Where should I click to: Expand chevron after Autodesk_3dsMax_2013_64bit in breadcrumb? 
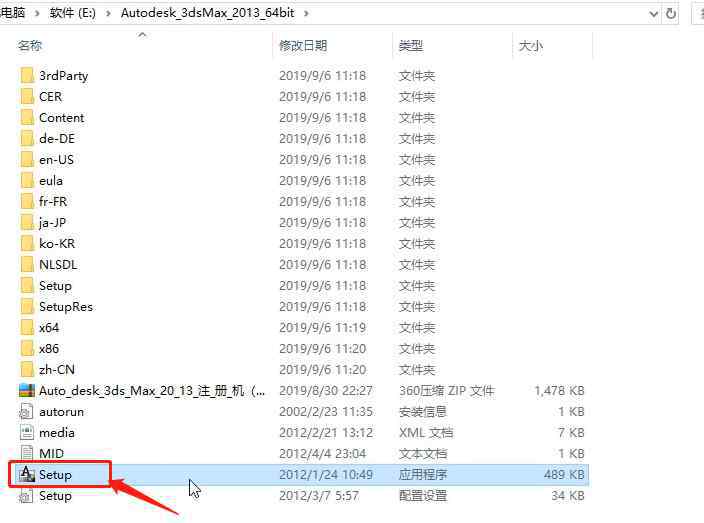(306, 13)
